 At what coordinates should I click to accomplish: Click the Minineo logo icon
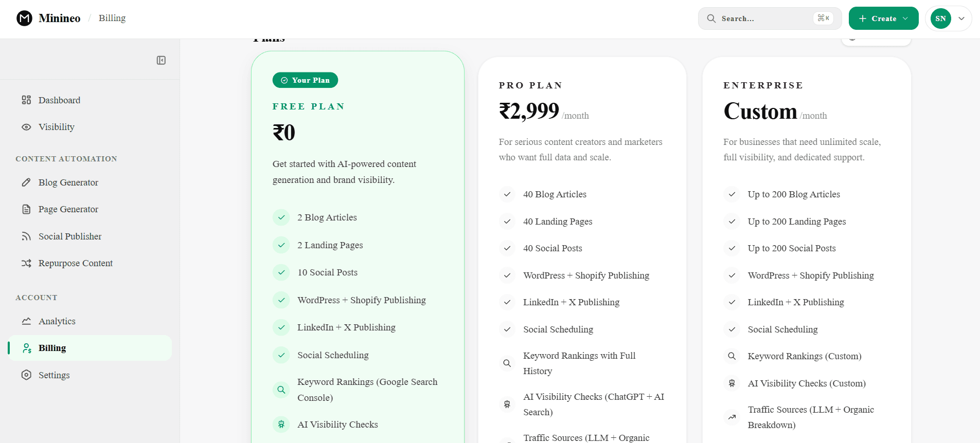pyautogui.click(x=24, y=19)
